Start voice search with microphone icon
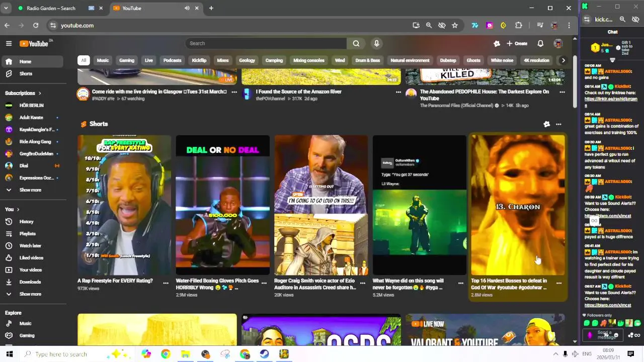This screenshot has width=644, height=362. click(x=376, y=43)
